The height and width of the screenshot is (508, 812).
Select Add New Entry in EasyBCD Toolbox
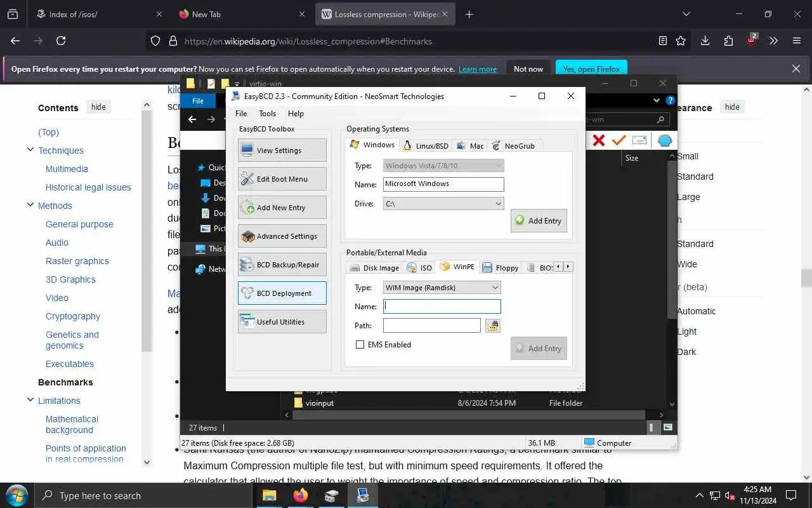[282, 208]
